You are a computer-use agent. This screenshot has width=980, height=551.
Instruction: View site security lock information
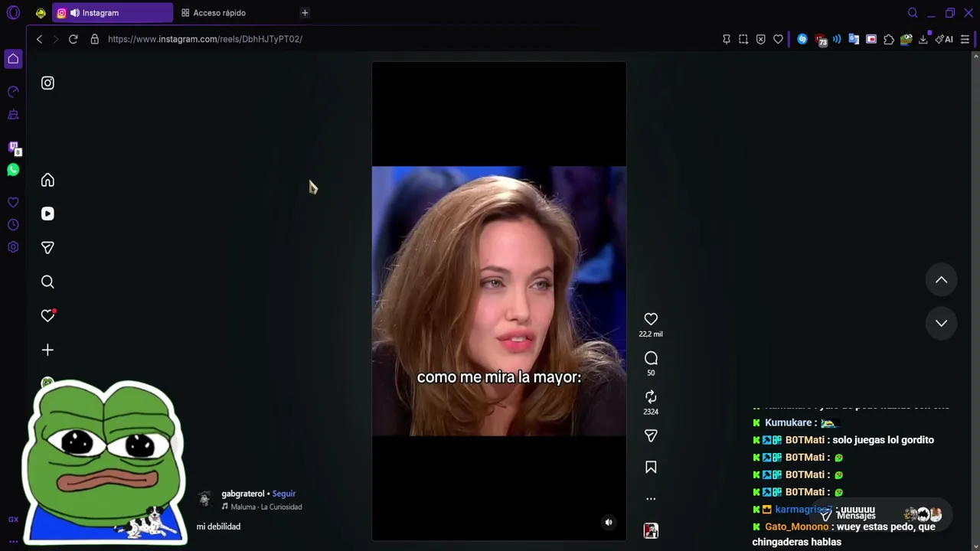tap(95, 39)
